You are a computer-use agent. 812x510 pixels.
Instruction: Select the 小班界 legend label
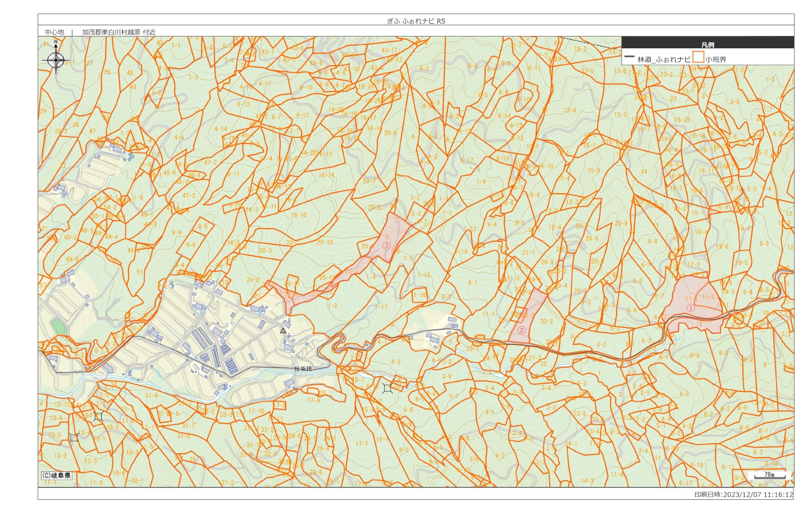point(716,59)
